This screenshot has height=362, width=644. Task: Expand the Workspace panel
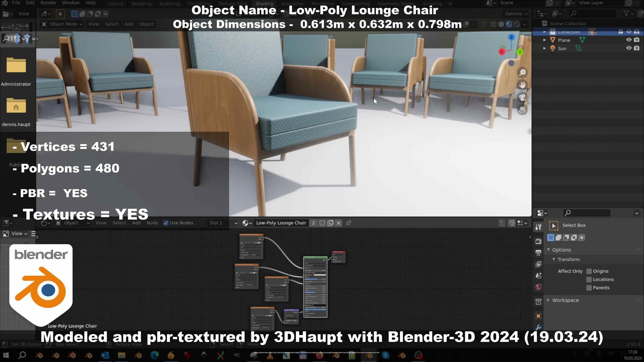click(x=549, y=300)
